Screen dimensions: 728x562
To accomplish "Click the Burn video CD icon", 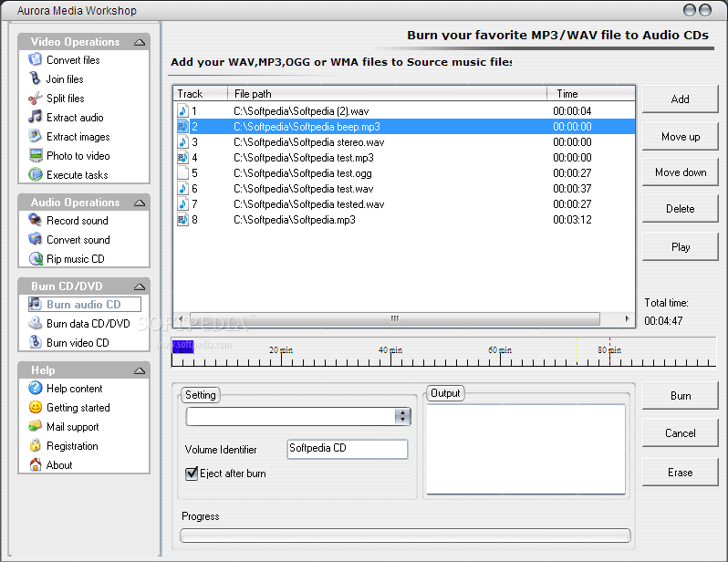I will (36, 342).
